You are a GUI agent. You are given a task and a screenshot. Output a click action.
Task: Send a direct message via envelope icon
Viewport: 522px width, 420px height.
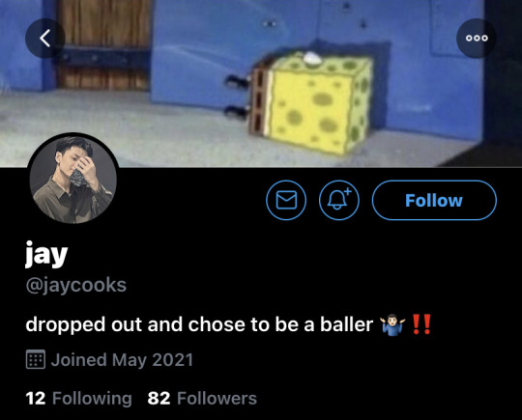pyautogui.click(x=286, y=200)
